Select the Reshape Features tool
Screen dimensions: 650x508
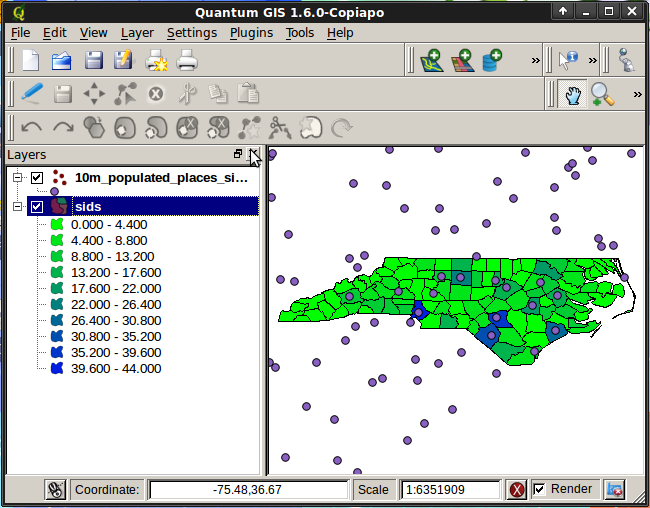coord(250,127)
